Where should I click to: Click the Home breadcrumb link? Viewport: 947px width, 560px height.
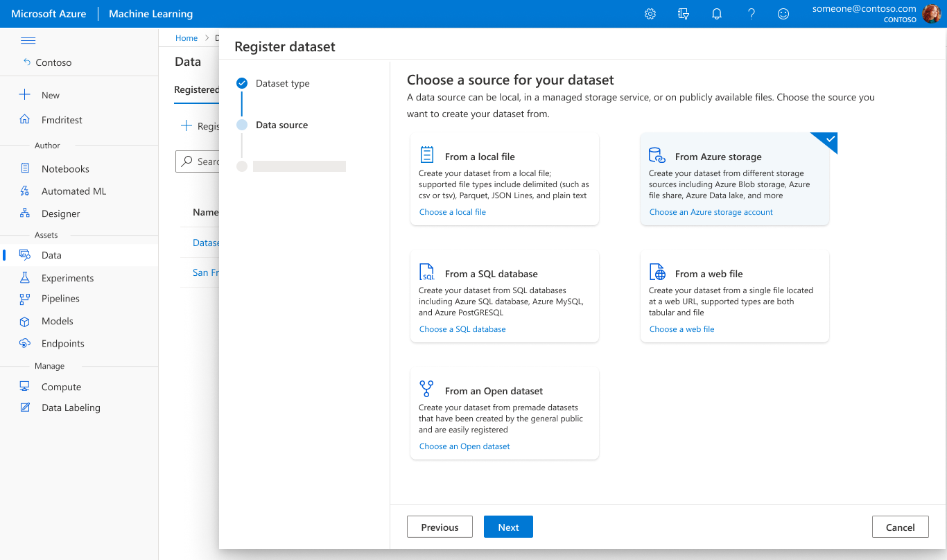coord(186,38)
